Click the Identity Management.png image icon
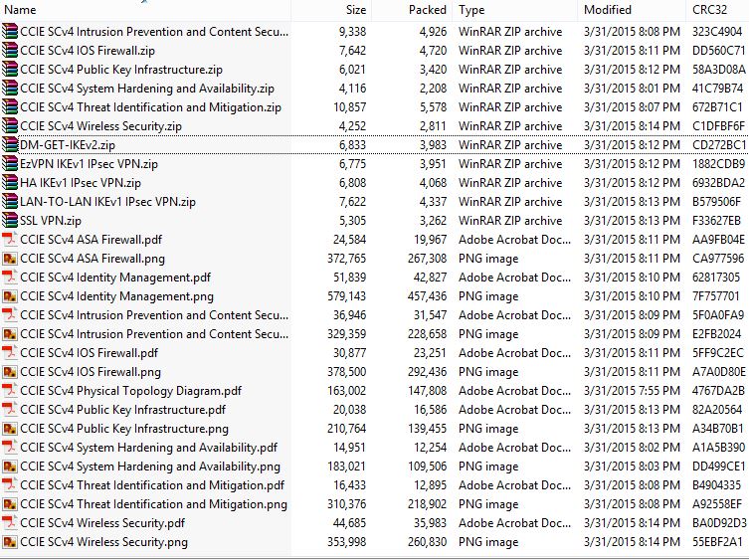749x560 pixels. [10, 296]
